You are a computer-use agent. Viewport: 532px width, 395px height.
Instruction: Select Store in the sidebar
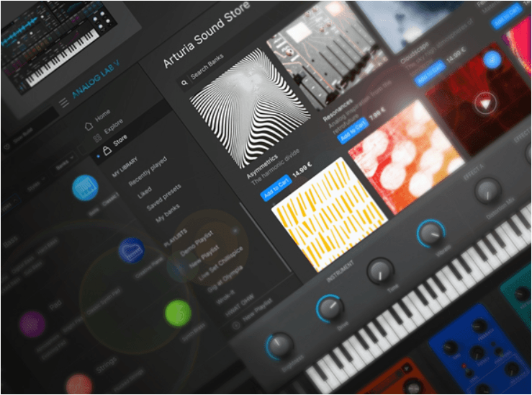pyautogui.click(x=120, y=140)
